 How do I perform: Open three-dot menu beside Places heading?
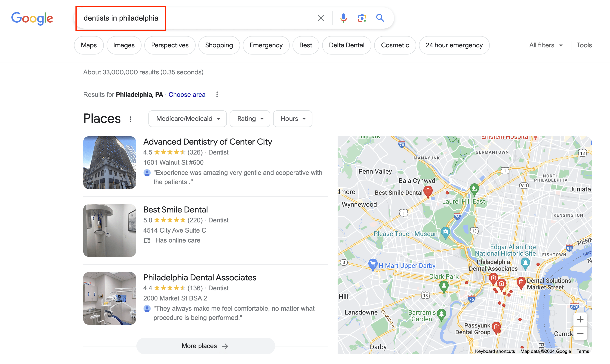point(130,119)
